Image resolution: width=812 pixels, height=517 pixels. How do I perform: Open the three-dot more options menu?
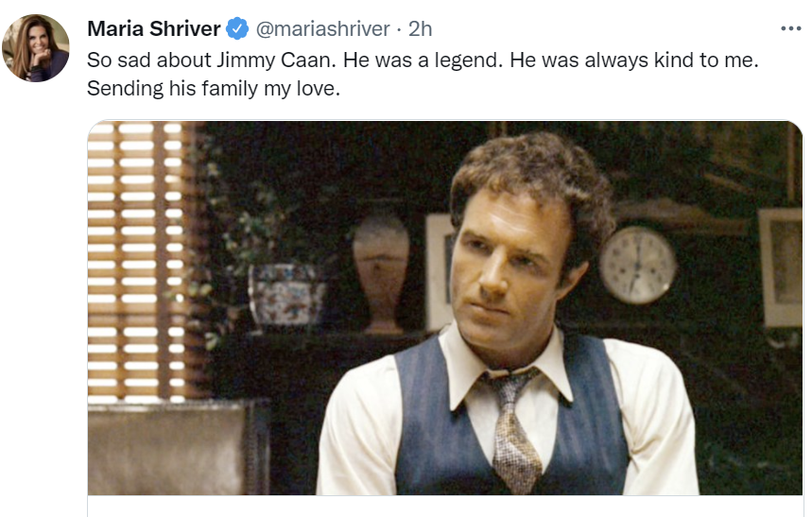click(x=791, y=28)
